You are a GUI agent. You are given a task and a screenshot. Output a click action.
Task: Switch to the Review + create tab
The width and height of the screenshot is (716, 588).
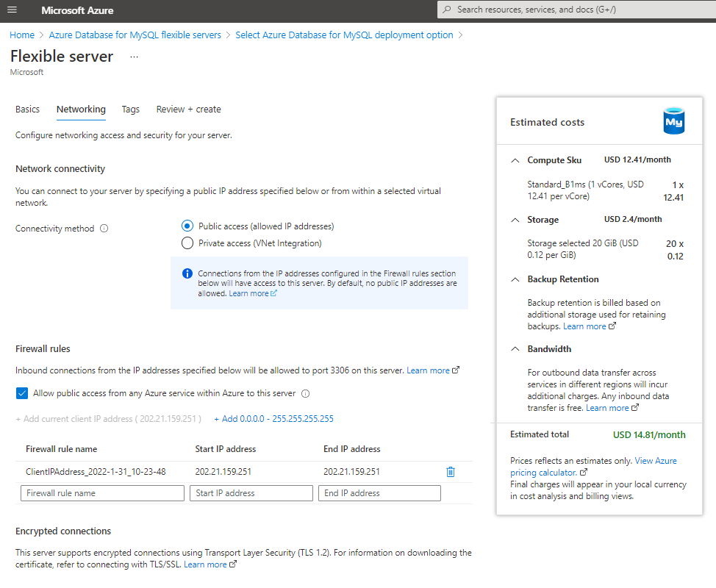click(188, 109)
